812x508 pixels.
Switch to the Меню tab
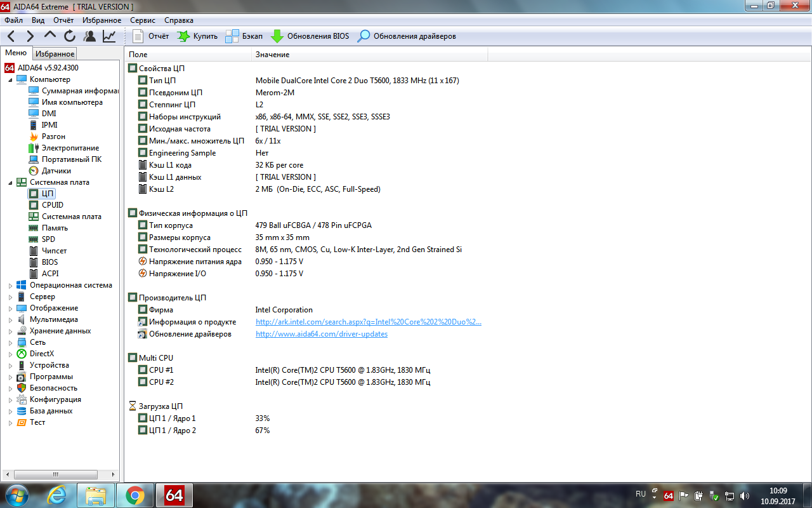coord(16,53)
